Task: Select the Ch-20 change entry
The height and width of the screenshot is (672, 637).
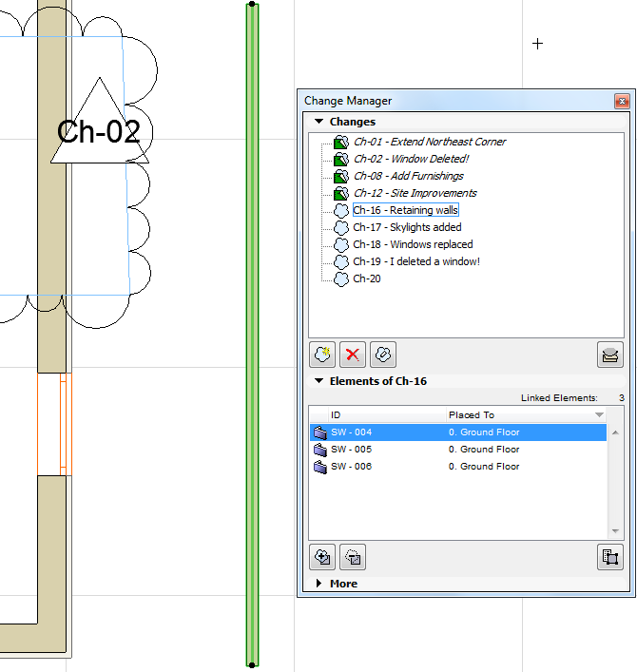Action: point(366,278)
